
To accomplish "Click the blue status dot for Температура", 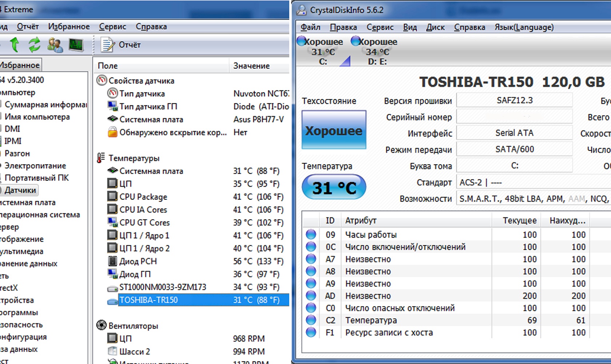I will (x=311, y=320).
